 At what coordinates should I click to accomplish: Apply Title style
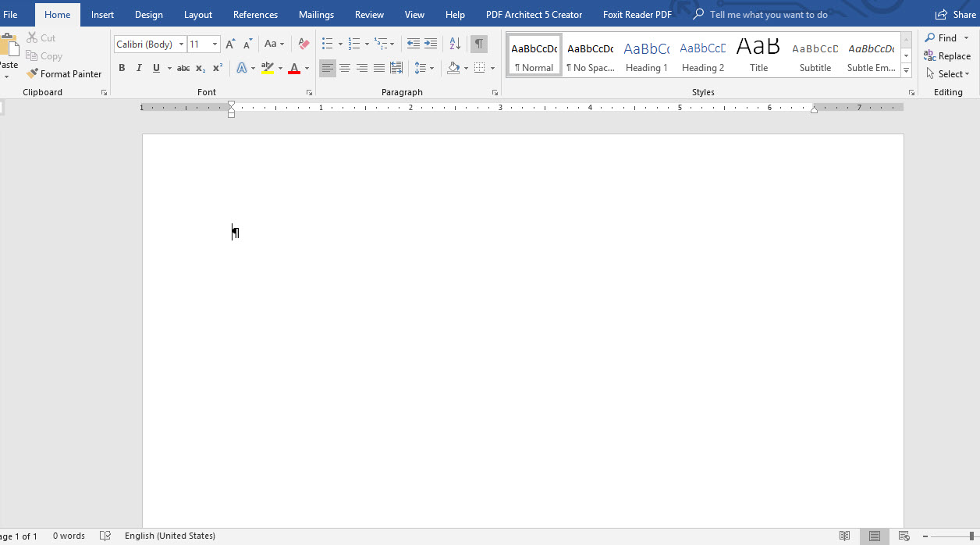point(759,55)
